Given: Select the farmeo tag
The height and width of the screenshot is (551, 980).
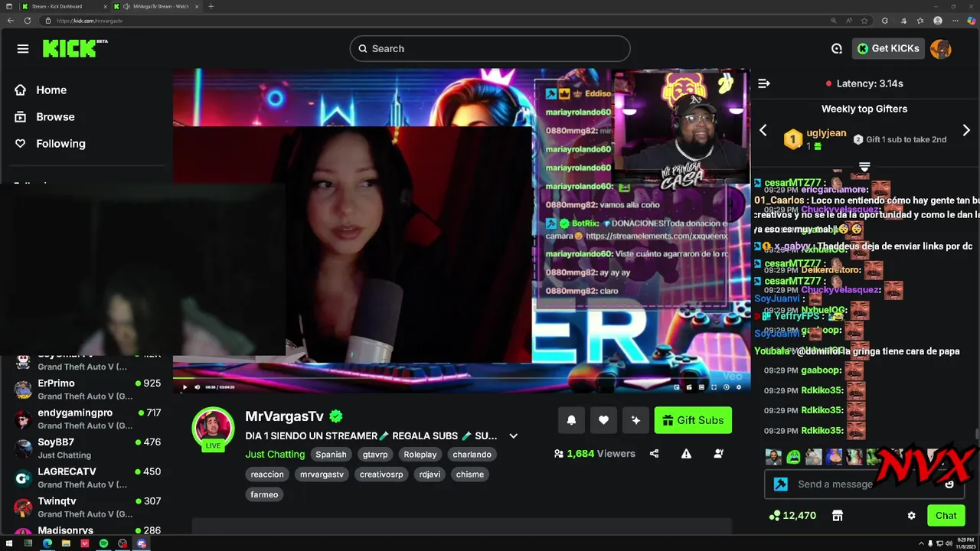Looking at the screenshot, I should click(x=264, y=494).
